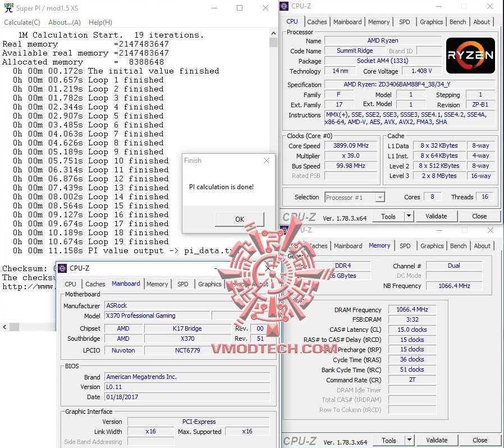Open Calculate menu in Super PI
Image resolution: width=504 pixels, height=448 pixels.
(22, 22)
